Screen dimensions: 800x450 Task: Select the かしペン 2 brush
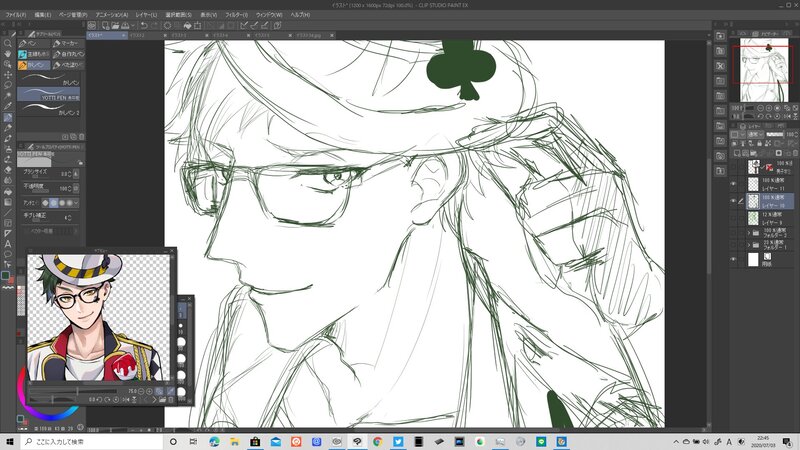click(49, 108)
